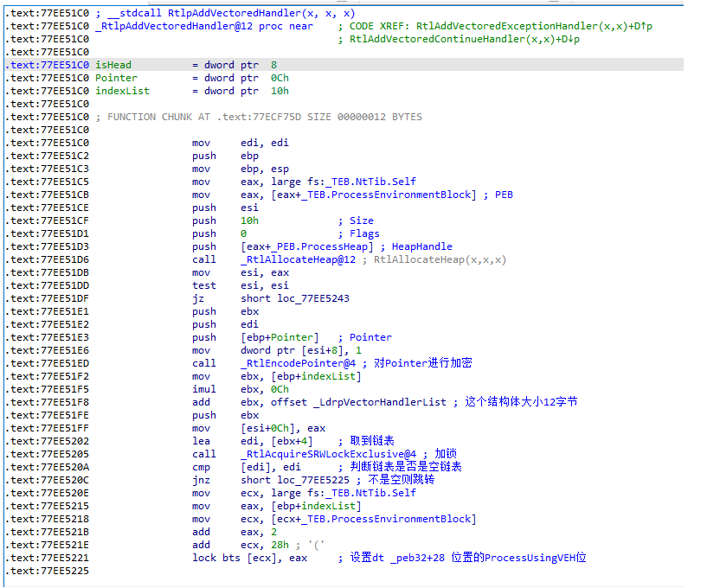The height and width of the screenshot is (588, 720).
Task: Click the ProcessUsingVEH comment
Action: click(x=468, y=559)
